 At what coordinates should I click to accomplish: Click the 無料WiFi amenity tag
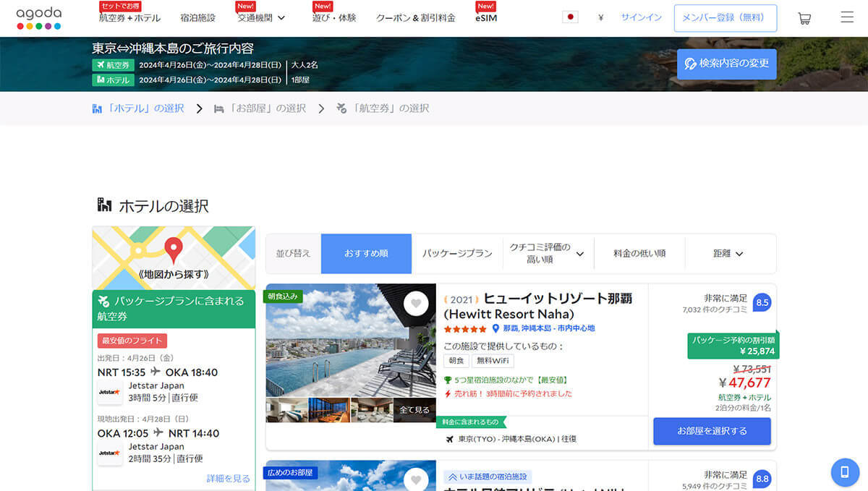(x=493, y=361)
